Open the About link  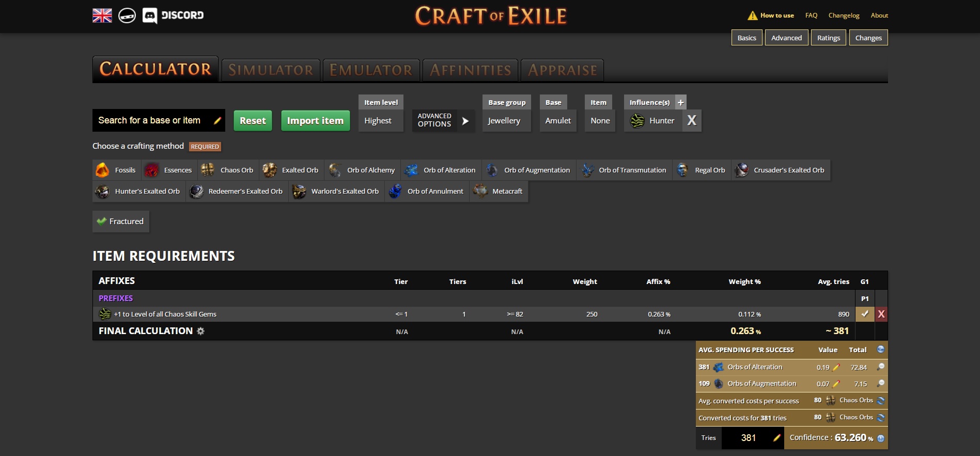(x=879, y=15)
